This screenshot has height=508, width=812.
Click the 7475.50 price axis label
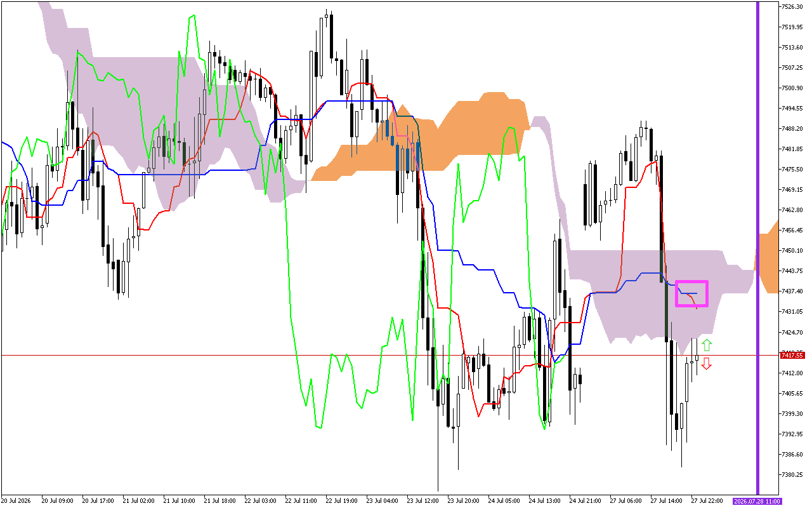792,169
